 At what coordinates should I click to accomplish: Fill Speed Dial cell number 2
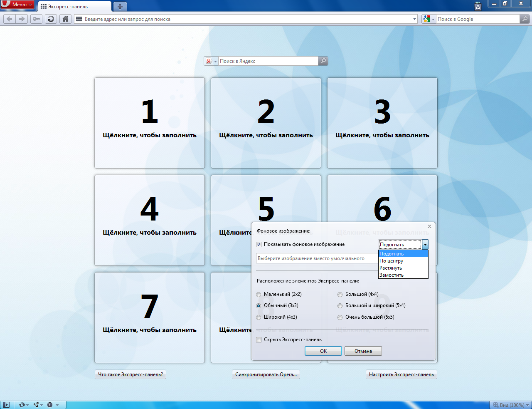click(266, 123)
